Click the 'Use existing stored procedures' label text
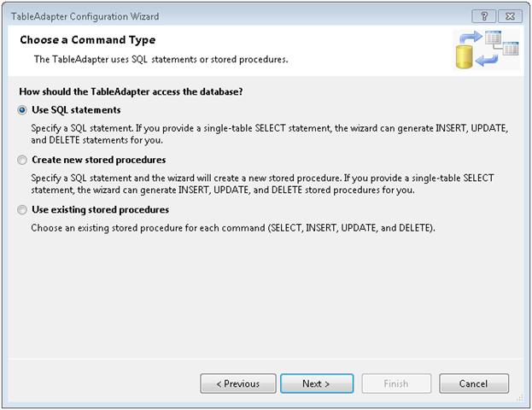 (100, 209)
